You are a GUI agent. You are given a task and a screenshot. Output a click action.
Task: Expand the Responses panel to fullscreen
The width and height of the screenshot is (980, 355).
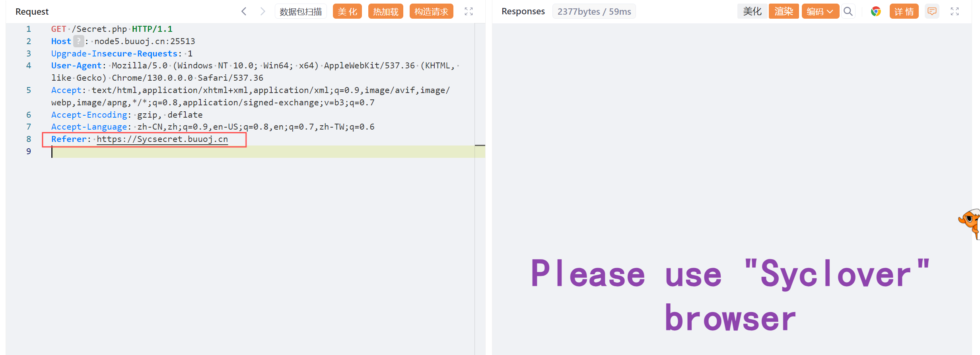[955, 12]
